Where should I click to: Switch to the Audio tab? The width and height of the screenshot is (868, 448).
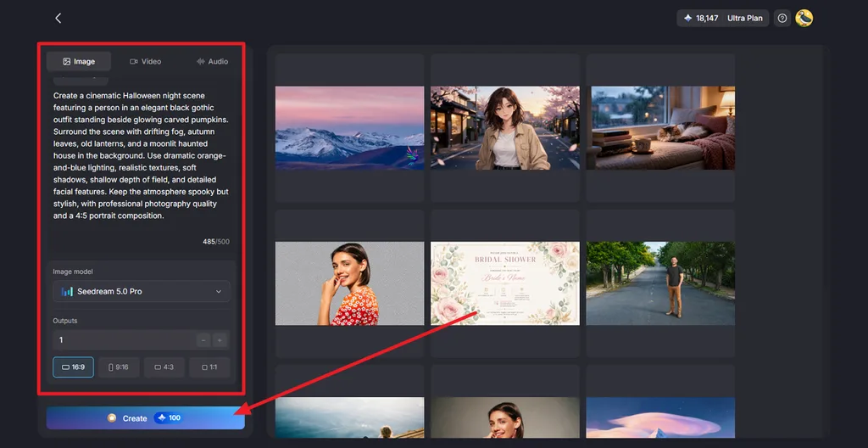coord(212,62)
